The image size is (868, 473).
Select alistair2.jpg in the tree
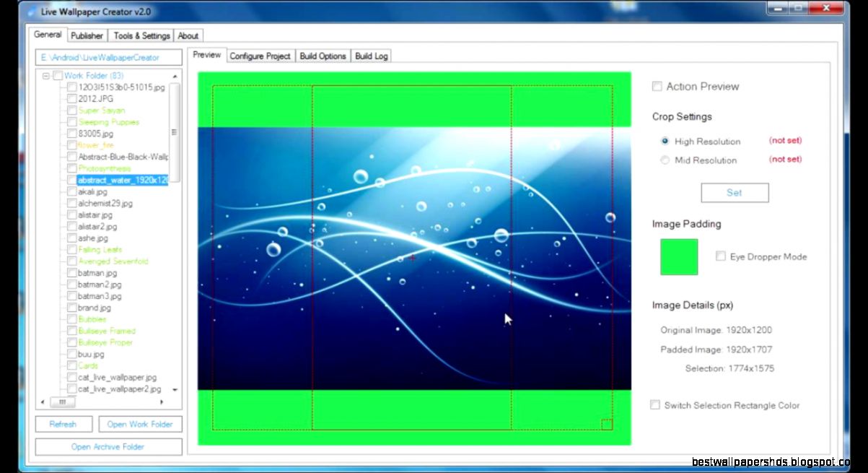tap(97, 227)
